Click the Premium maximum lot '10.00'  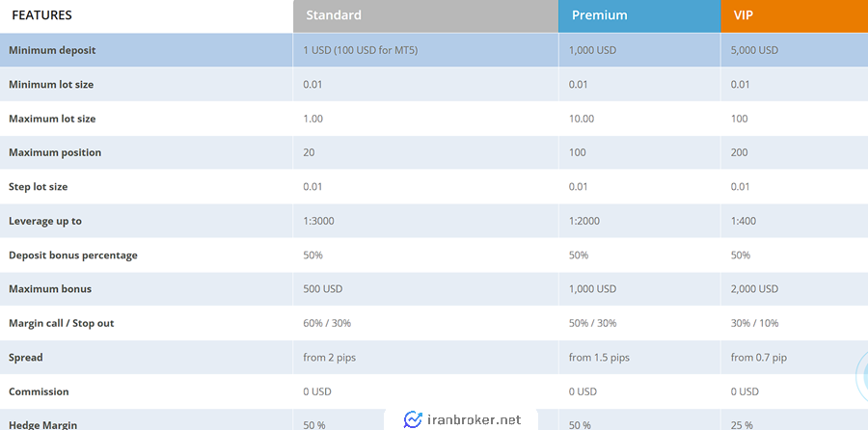coord(582,119)
